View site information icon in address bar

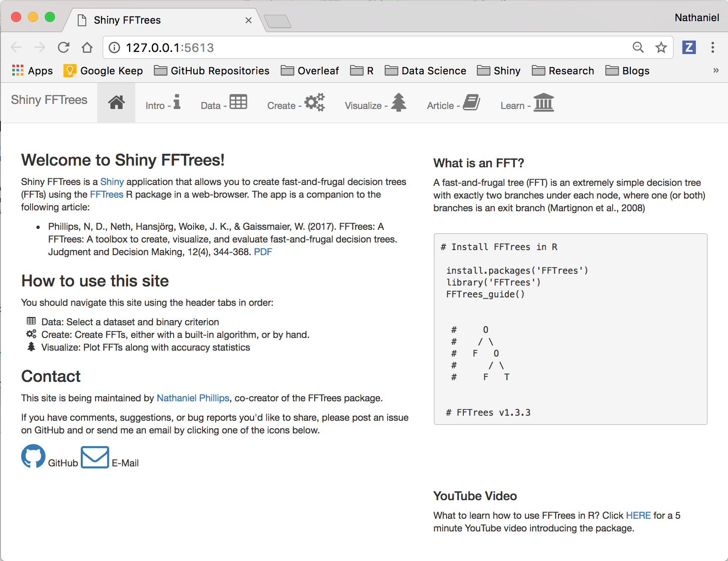[x=114, y=47]
